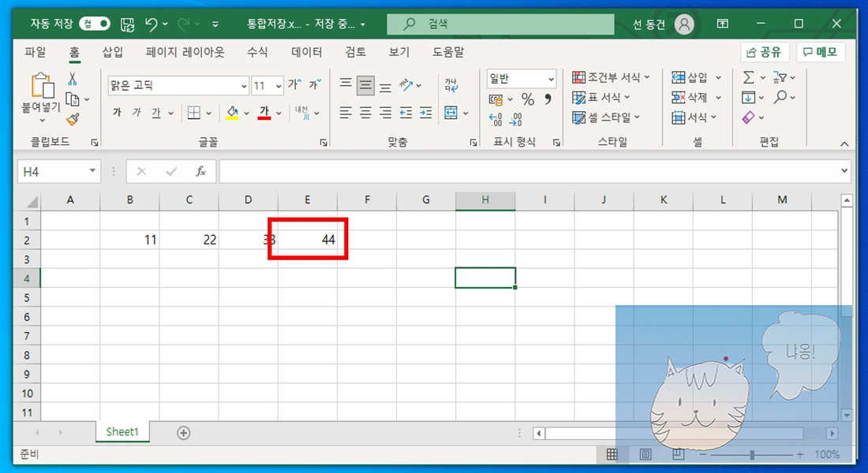Click the Wrap Text icon

(451, 84)
